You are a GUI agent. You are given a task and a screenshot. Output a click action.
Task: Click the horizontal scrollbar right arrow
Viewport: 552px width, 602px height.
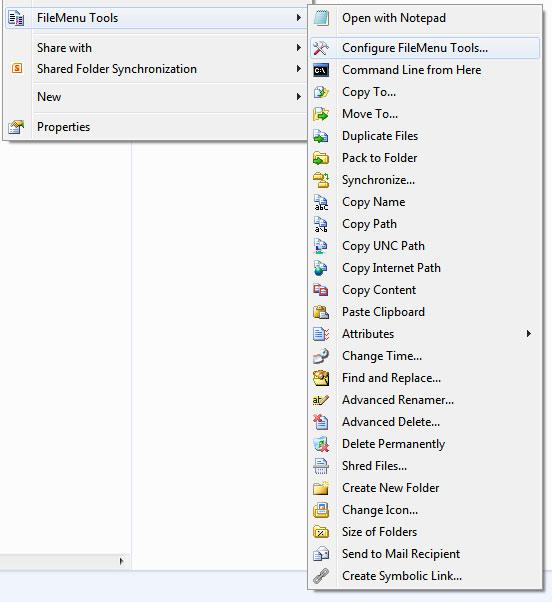tap(121, 561)
